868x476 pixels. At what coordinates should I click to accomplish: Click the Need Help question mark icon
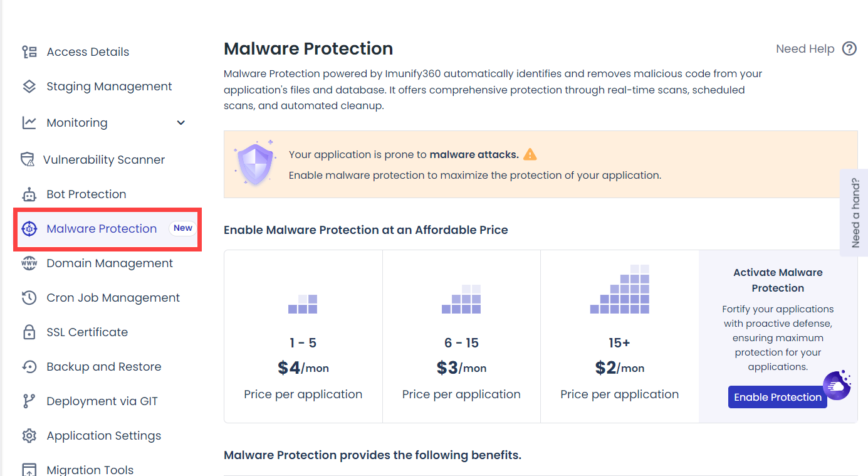coord(849,49)
